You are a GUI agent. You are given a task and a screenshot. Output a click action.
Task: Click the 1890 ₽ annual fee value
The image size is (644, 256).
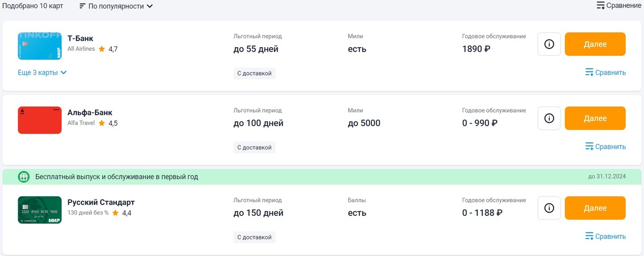(477, 49)
